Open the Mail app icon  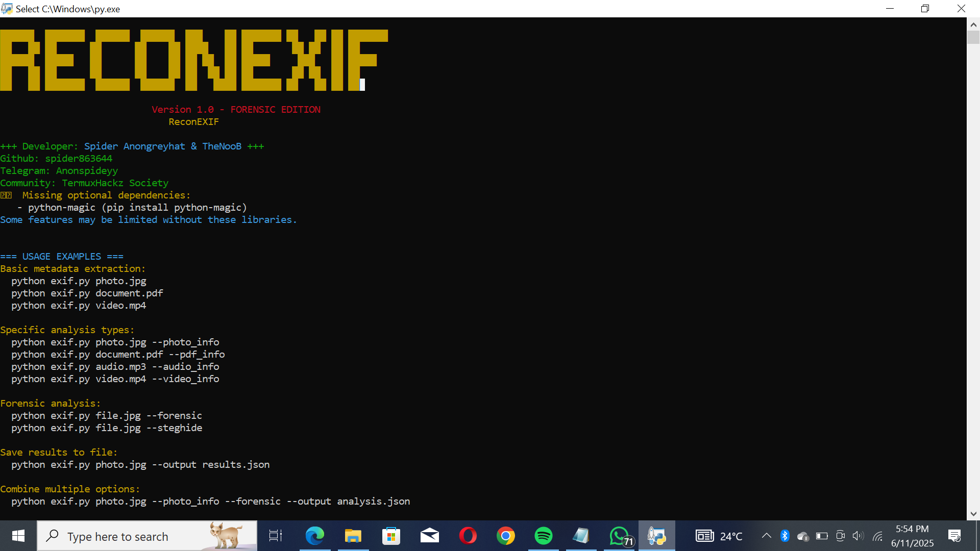(x=430, y=536)
